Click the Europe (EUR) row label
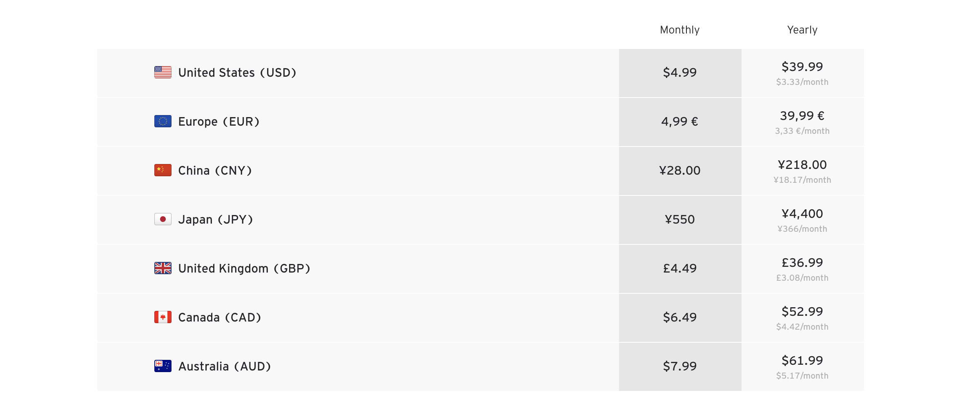The image size is (980, 408). [x=219, y=122]
